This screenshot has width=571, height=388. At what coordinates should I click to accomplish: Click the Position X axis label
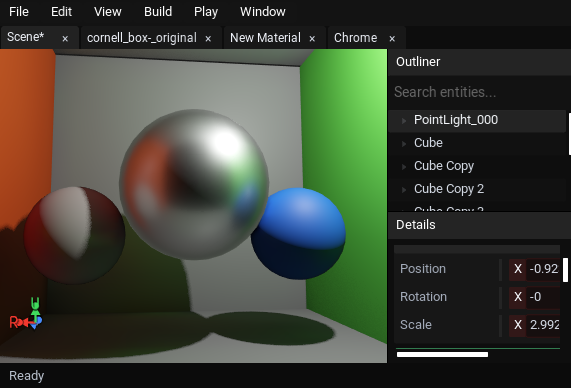coord(518,269)
